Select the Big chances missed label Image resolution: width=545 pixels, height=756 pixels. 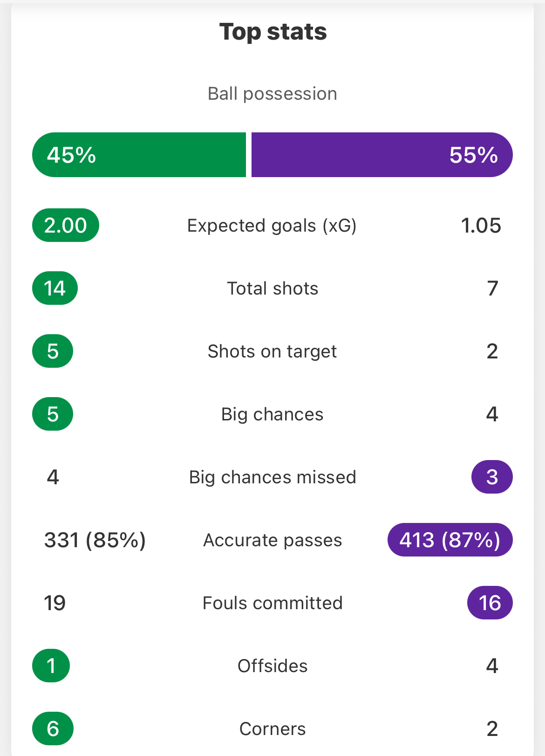point(272,477)
